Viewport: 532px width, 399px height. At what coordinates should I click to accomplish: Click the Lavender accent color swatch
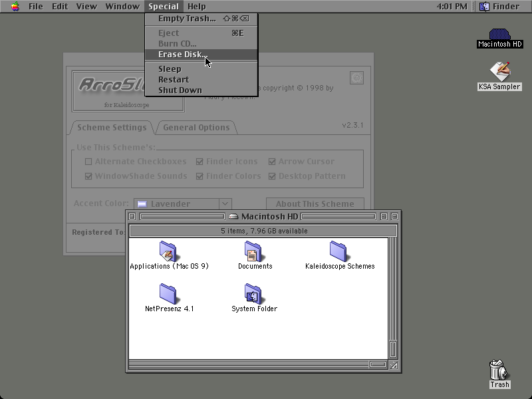(x=142, y=204)
